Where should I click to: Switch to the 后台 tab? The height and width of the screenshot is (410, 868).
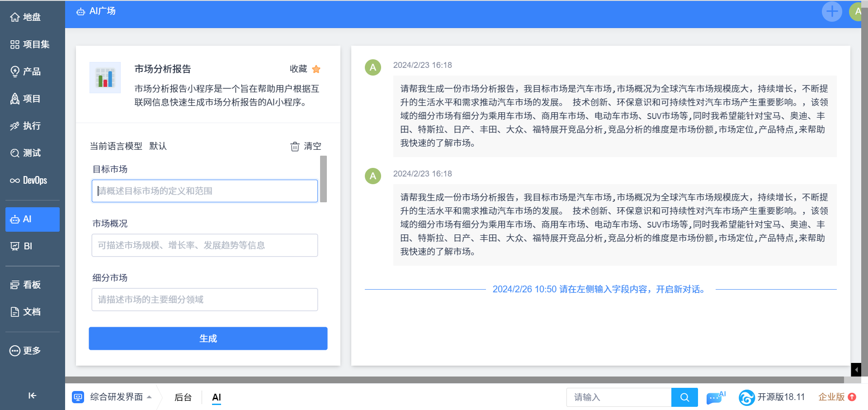[x=183, y=397]
